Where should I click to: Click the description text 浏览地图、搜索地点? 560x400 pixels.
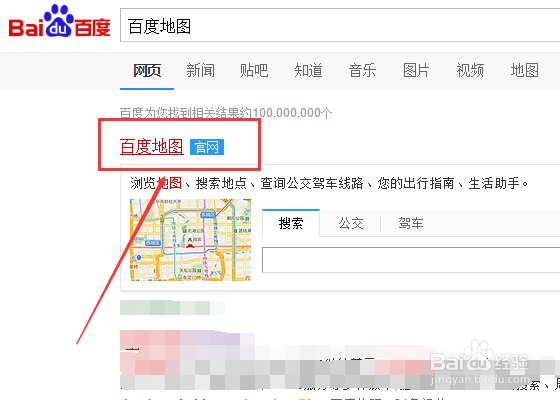188,184
